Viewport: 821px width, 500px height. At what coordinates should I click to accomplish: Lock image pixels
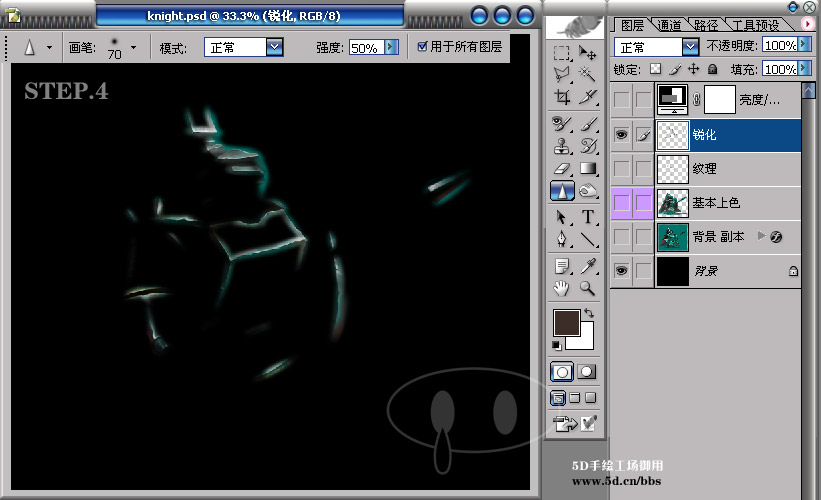coord(675,69)
